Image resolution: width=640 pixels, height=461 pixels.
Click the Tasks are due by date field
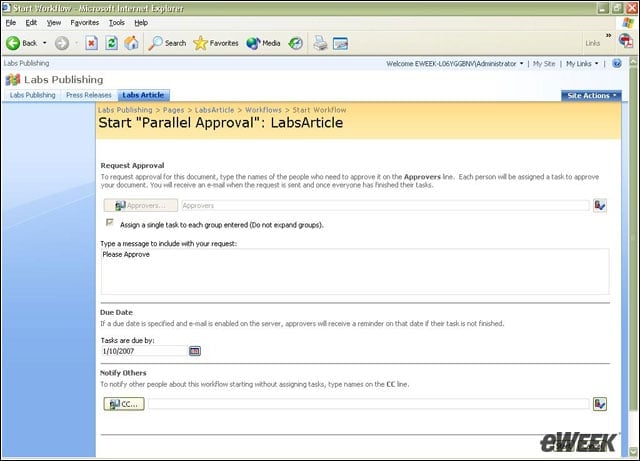pos(144,351)
